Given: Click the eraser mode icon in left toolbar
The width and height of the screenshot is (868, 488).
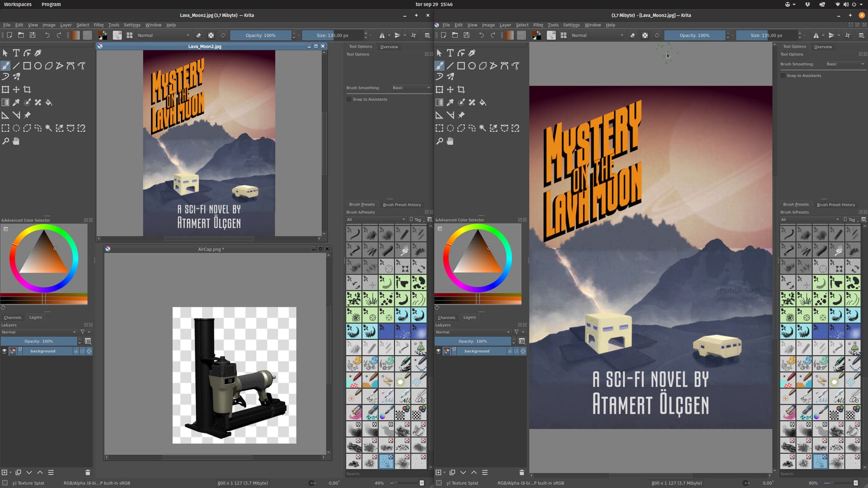Looking at the screenshot, I should (x=198, y=35).
